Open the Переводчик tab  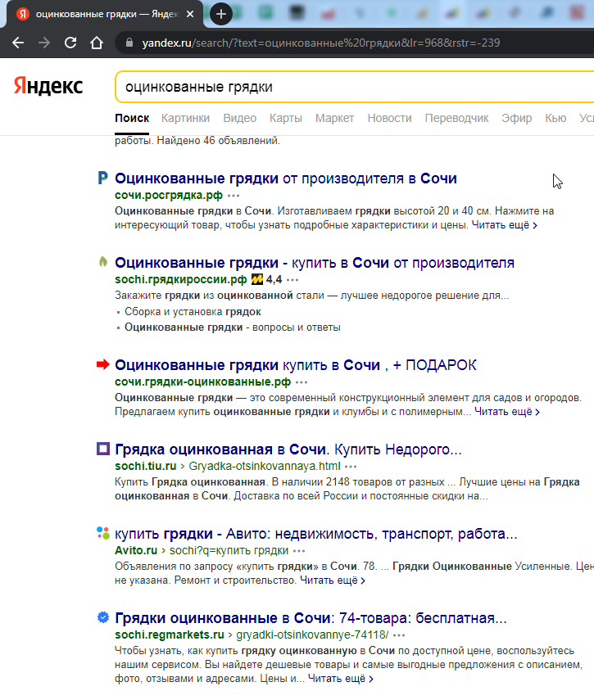pos(456,118)
